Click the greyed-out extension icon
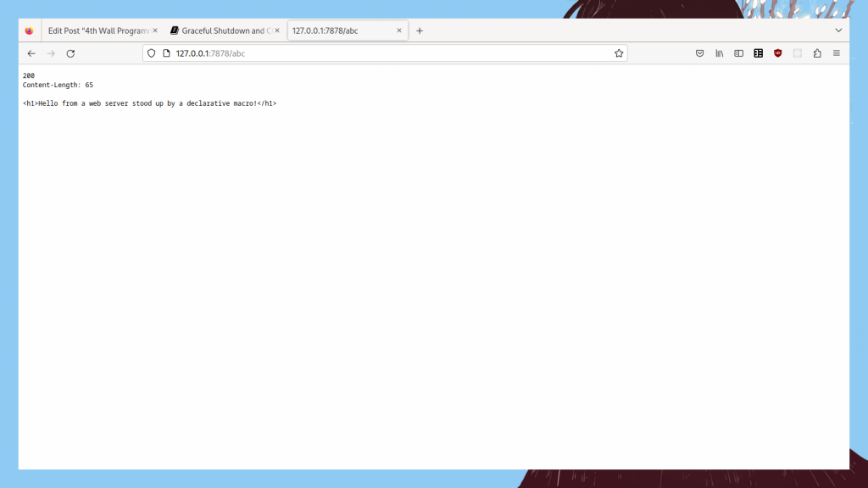Image resolution: width=868 pixels, height=488 pixels. coord(797,53)
